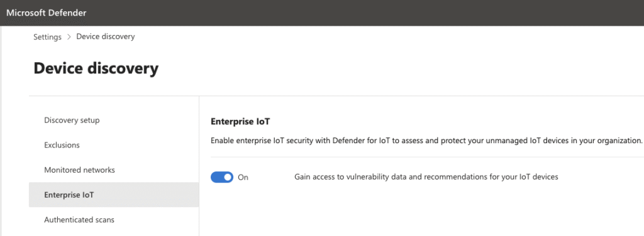The height and width of the screenshot is (236, 644).
Task: Turn off the Enterprise IoT toggle
Action: pos(222,178)
